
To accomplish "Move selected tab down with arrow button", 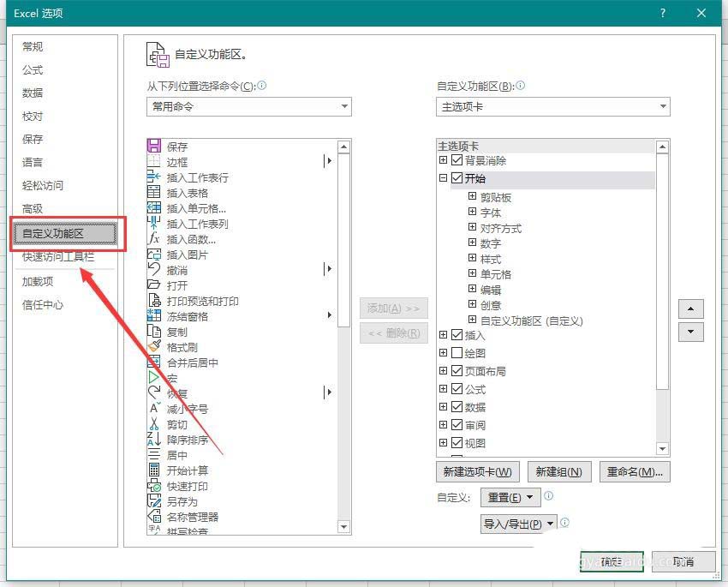I will pos(691,332).
